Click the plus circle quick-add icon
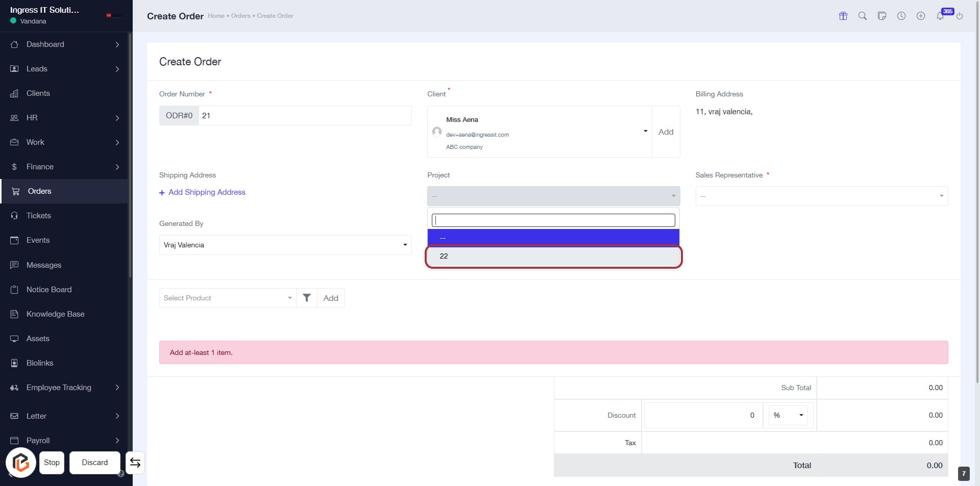Image resolution: width=980 pixels, height=486 pixels. click(x=921, y=16)
